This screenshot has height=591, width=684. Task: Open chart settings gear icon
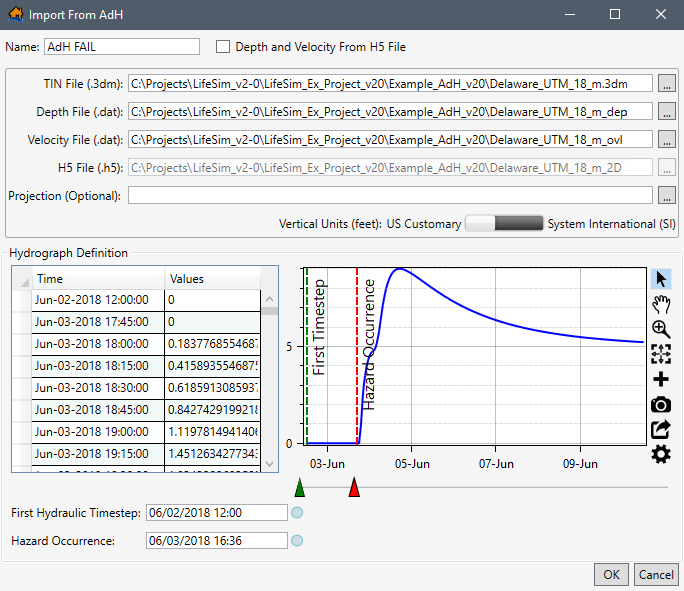[x=661, y=454]
